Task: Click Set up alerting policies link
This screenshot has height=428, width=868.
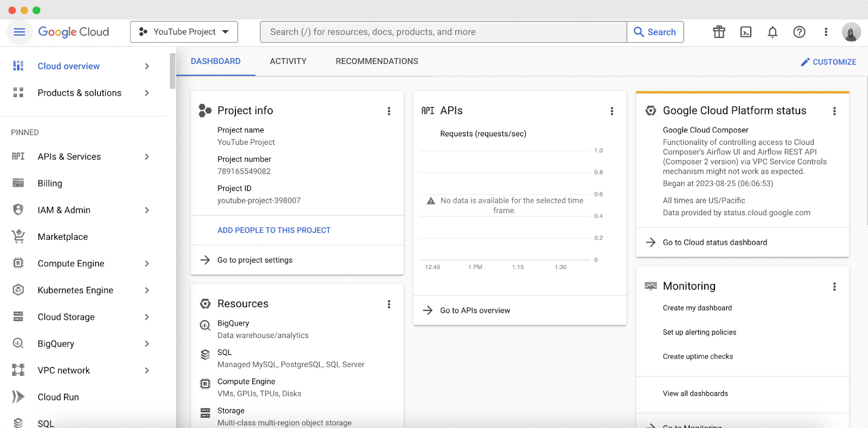Action: pyautogui.click(x=699, y=332)
